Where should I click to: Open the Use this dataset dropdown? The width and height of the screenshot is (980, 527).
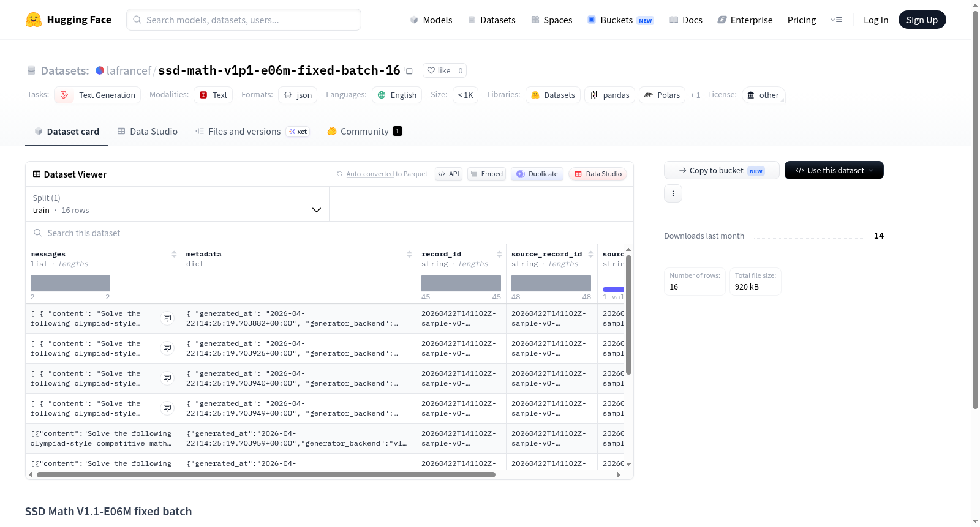click(834, 170)
